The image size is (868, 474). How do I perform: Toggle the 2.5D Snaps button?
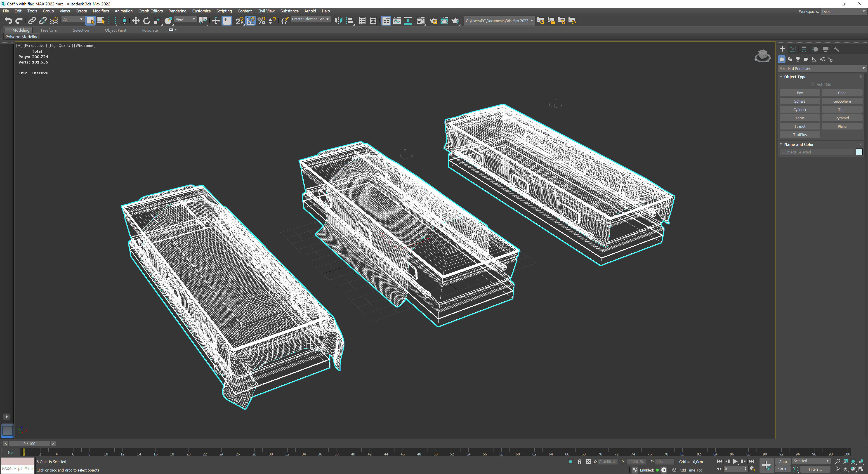pos(240,21)
